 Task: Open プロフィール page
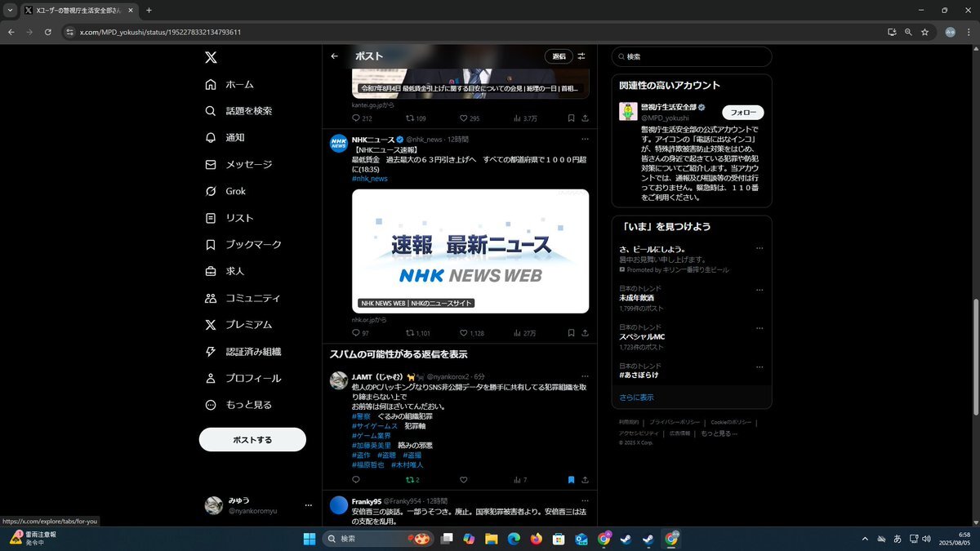point(243,378)
